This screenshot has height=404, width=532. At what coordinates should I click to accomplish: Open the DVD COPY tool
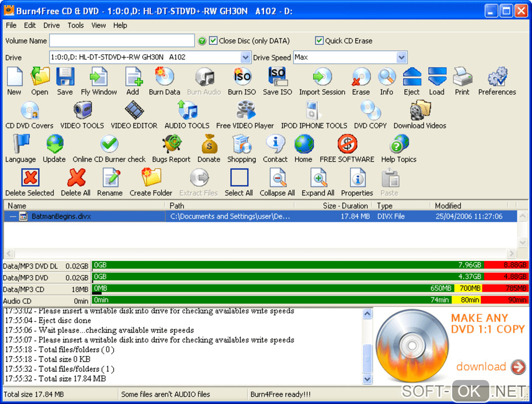click(370, 111)
